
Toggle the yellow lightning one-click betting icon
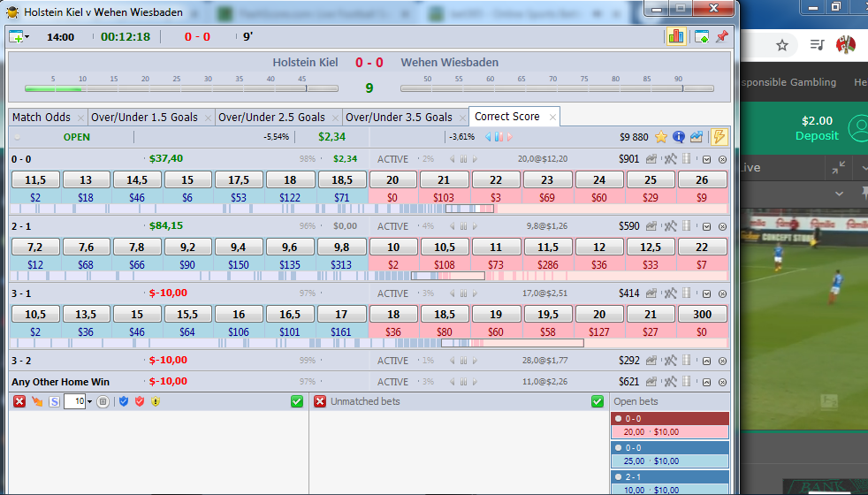coord(719,137)
